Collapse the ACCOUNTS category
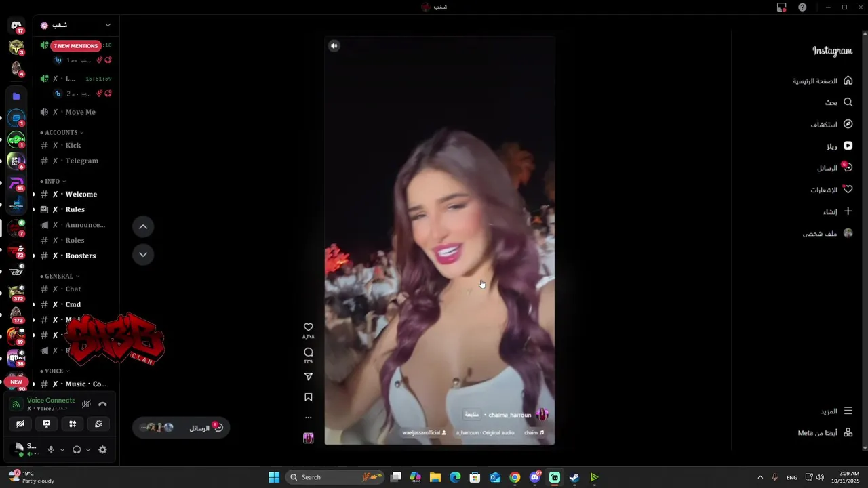Screen dimensions: 868x488 [x=64, y=133]
